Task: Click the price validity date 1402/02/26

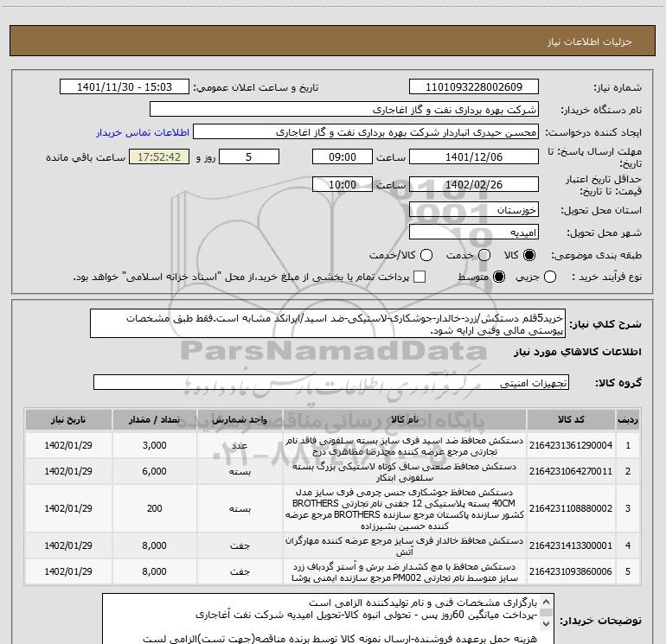Action: pyautogui.click(x=474, y=185)
